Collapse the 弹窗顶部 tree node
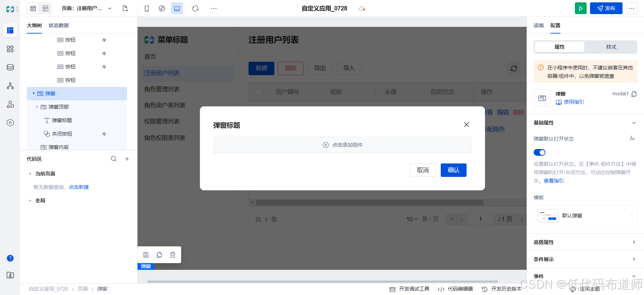 coord(37,107)
